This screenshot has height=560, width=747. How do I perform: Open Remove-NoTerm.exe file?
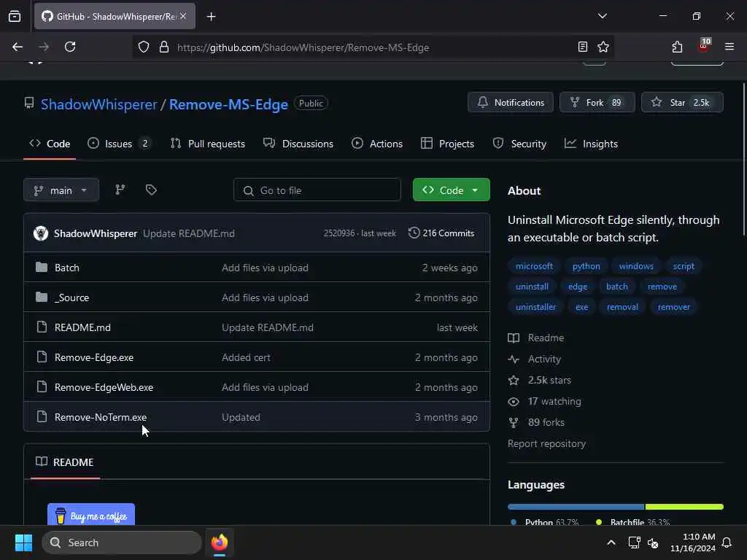[101, 418]
